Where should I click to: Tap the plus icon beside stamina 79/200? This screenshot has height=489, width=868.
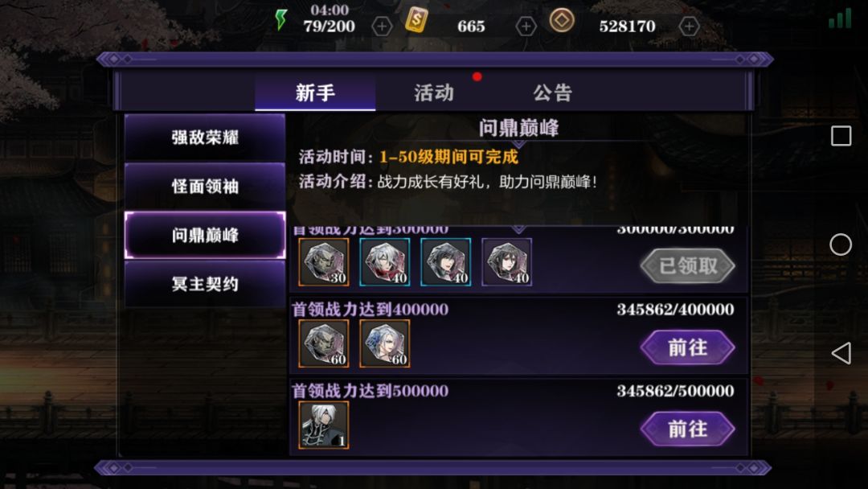point(382,26)
